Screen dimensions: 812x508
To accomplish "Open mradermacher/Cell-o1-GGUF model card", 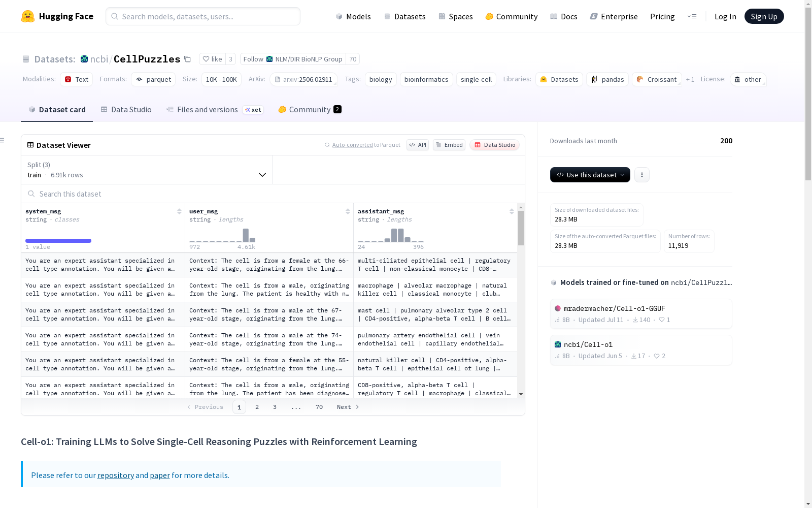I will tap(641, 314).
